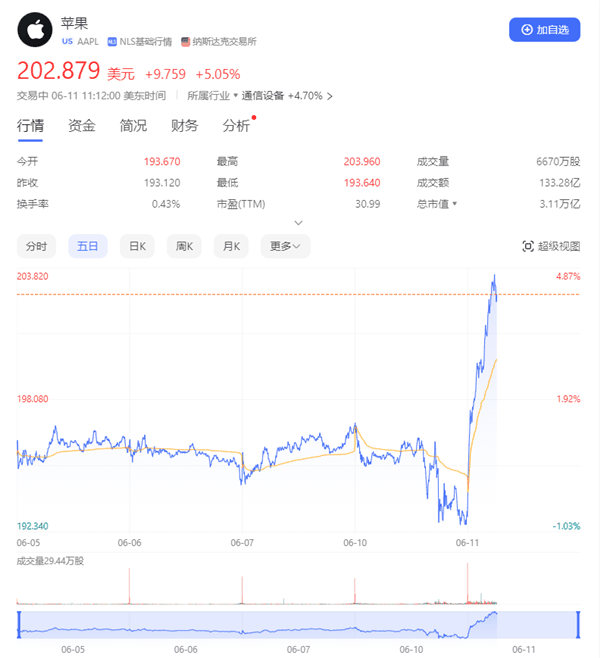Expand more quote details chevron

298,222
